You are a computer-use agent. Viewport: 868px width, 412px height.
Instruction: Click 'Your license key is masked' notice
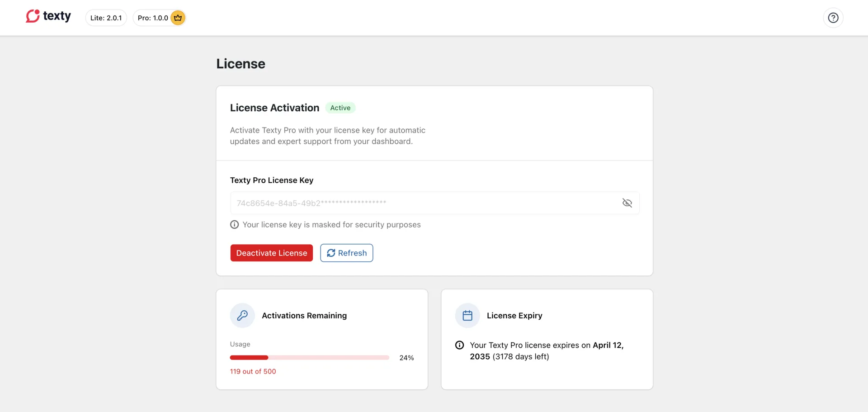pos(331,225)
